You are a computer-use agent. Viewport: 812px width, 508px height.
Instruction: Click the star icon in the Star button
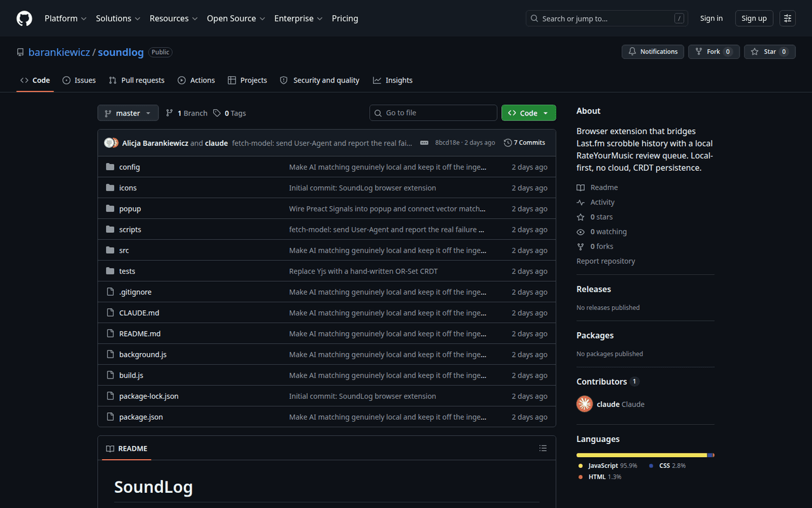tap(756, 51)
